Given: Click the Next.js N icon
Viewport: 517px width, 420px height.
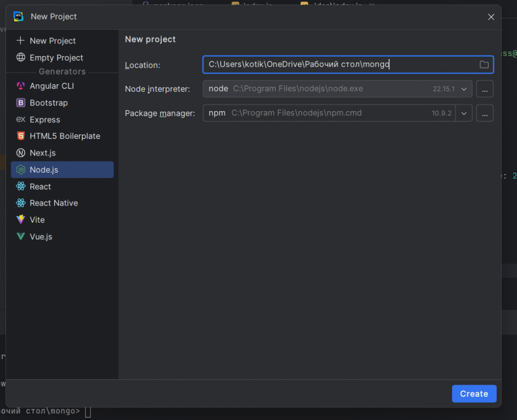Looking at the screenshot, I should (x=21, y=153).
